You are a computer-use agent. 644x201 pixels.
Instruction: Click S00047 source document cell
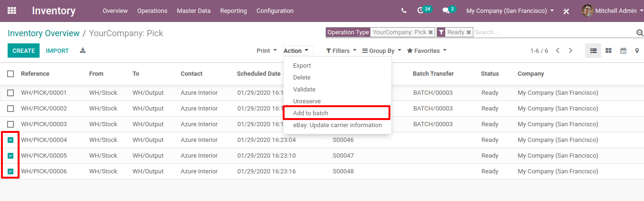tap(343, 156)
